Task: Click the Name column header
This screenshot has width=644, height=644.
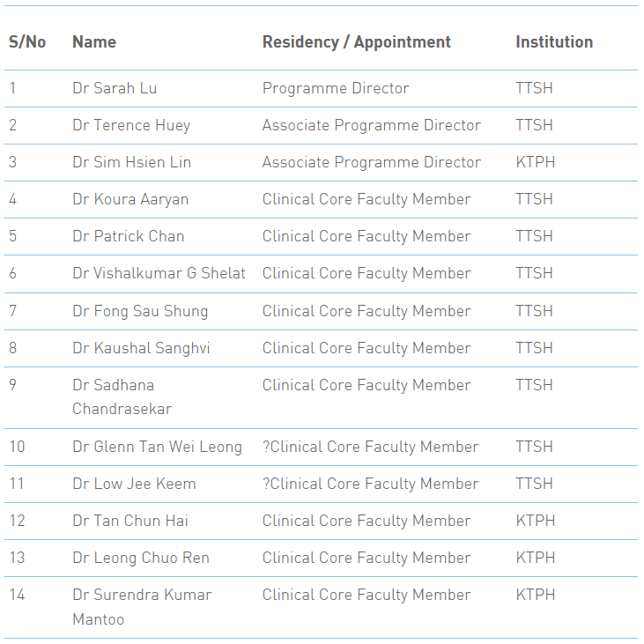Action: click(94, 42)
